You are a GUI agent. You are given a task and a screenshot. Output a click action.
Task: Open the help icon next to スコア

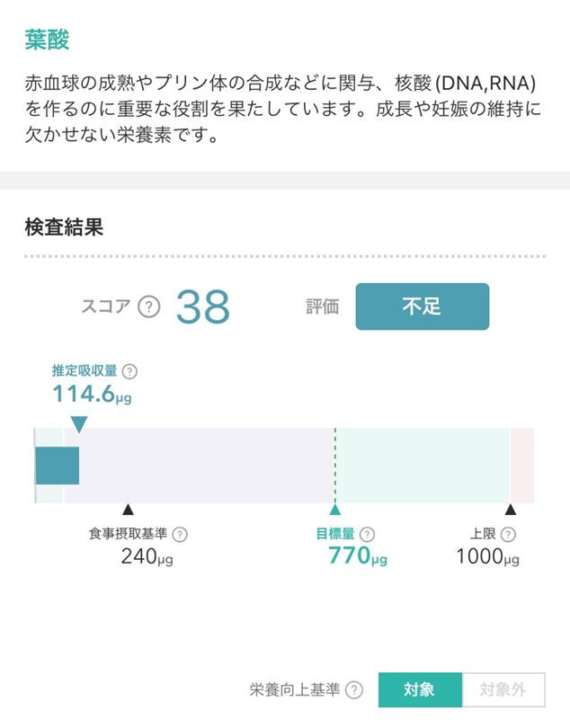tap(149, 306)
